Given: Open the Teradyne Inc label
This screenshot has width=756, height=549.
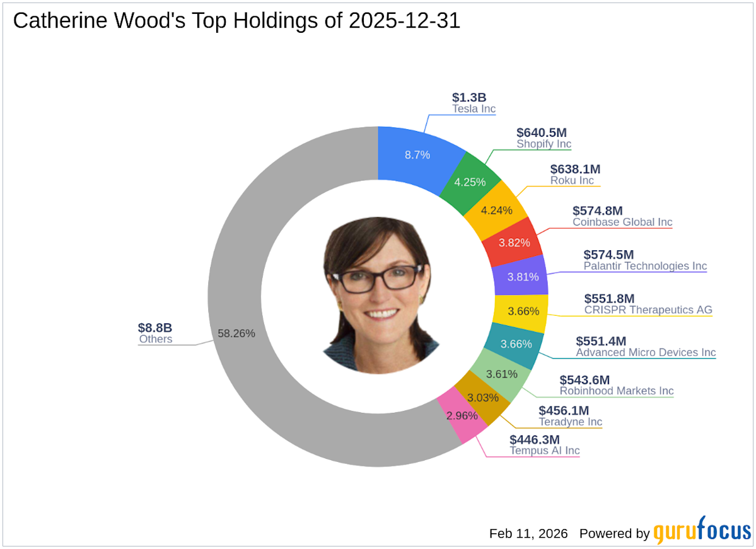Looking at the screenshot, I should (570, 422).
